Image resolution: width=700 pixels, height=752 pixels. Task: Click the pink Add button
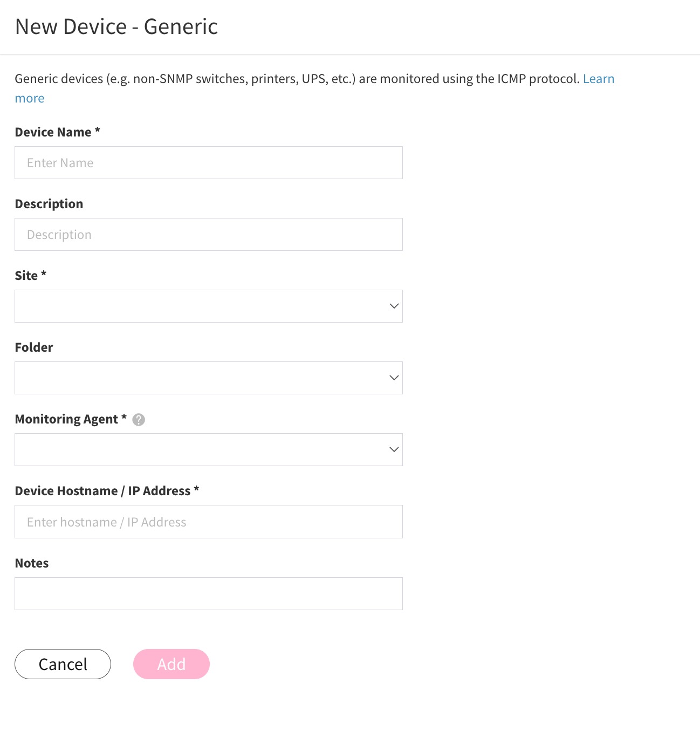click(x=171, y=664)
